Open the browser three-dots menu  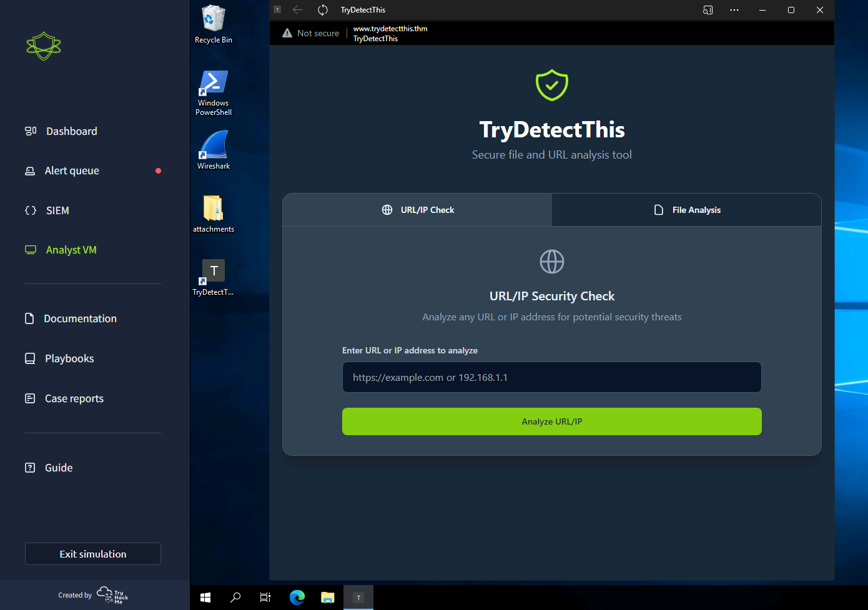tap(734, 10)
